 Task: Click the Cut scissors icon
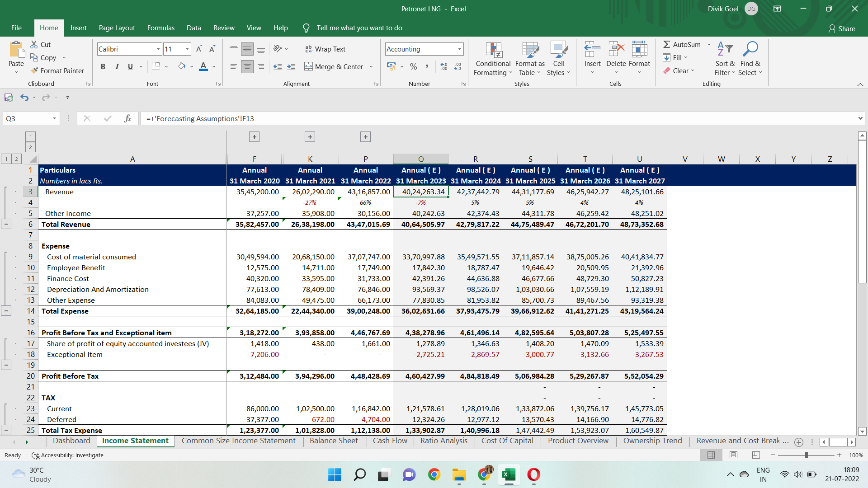point(34,44)
